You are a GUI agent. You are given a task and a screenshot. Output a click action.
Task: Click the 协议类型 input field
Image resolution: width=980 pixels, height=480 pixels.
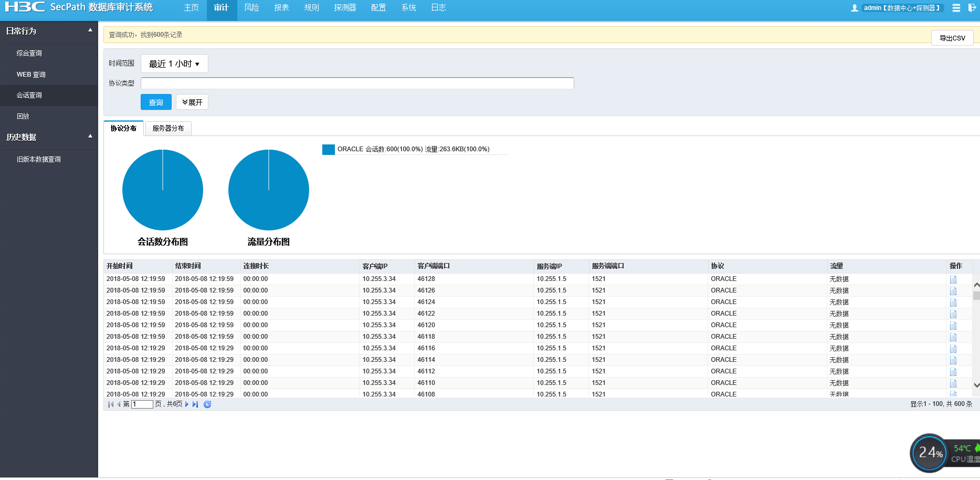[x=357, y=84]
